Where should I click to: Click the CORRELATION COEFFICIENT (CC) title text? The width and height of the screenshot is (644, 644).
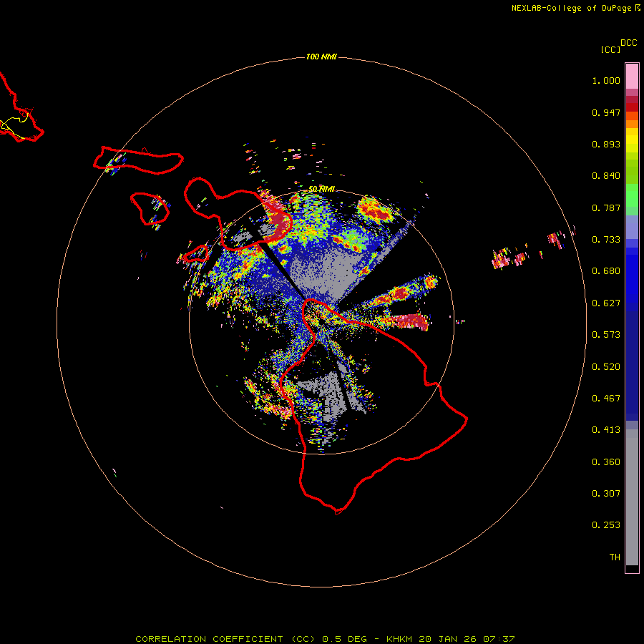[225, 639]
